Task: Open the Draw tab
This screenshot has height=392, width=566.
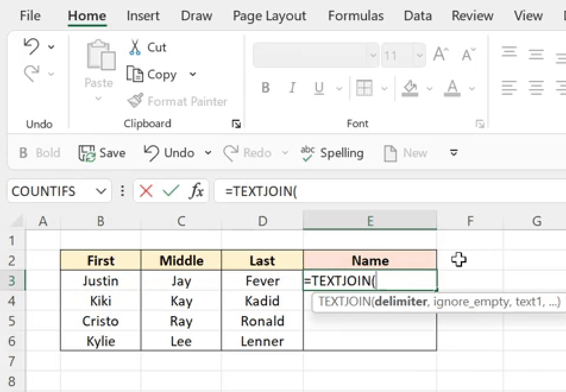Action: tap(196, 16)
